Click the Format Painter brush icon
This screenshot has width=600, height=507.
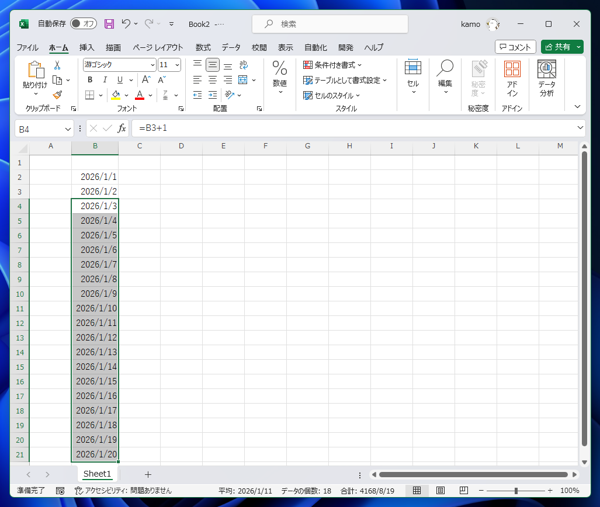pos(57,95)
